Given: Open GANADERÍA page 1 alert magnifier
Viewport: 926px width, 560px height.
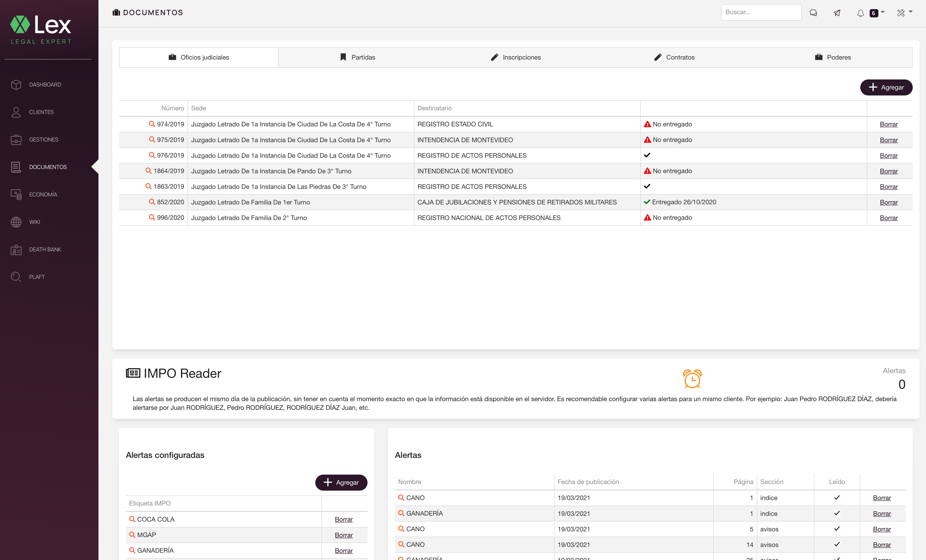Looking at the screenshot, I should 401,513.
